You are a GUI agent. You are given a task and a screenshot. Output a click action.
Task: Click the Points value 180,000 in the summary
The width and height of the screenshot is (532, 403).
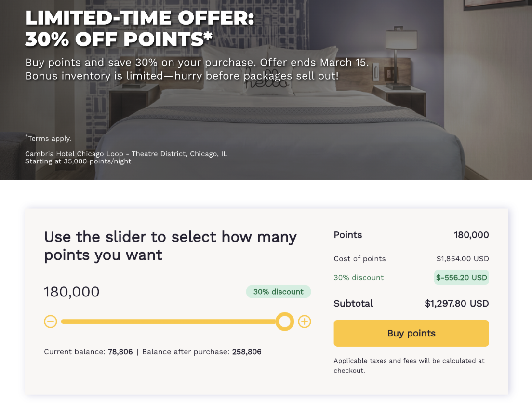[471, 235]
